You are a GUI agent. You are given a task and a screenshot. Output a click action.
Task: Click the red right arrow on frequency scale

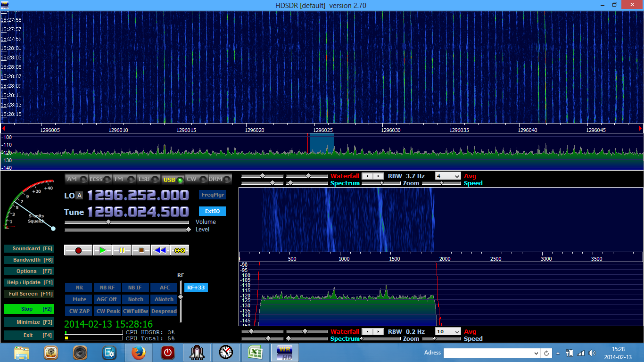pyautogui.click(x=641, y=128)
